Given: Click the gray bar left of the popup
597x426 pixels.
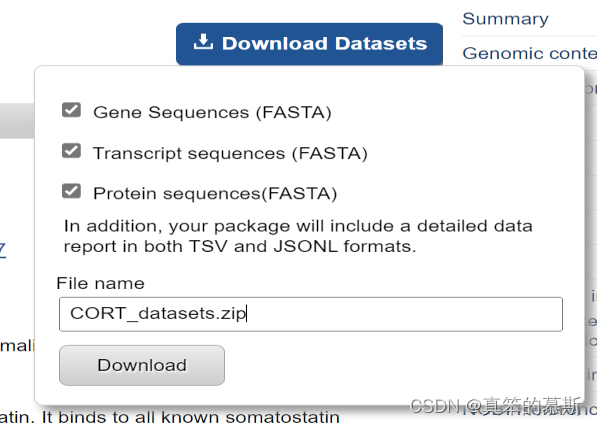Looking at the screenshot, I should (x=17, y=121).
